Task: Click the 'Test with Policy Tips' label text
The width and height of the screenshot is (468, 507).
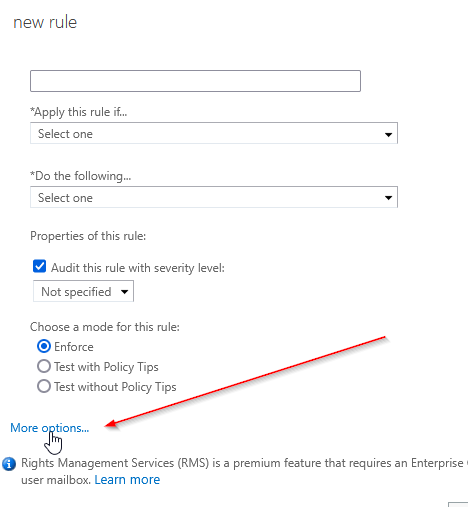Action: click(x=106, y=367)
